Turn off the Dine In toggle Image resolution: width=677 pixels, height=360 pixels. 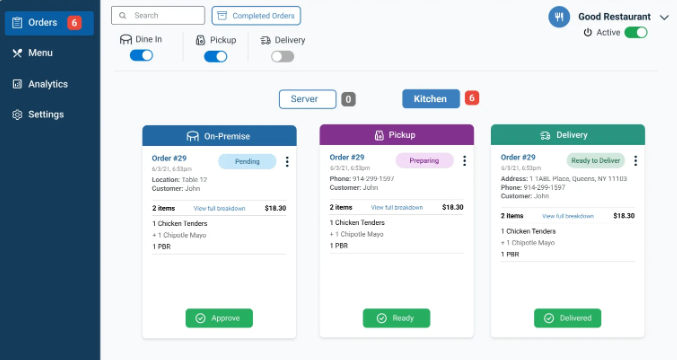click(x=142, y=55)
